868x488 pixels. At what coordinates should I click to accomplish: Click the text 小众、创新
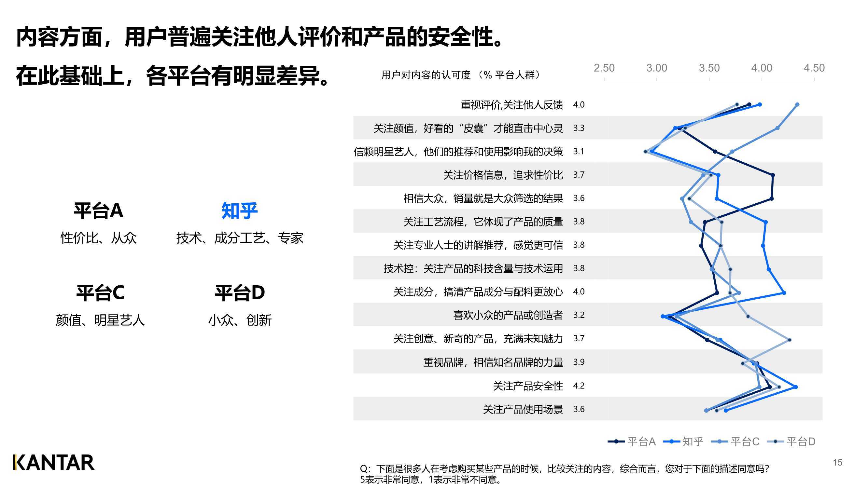point(240,319)
